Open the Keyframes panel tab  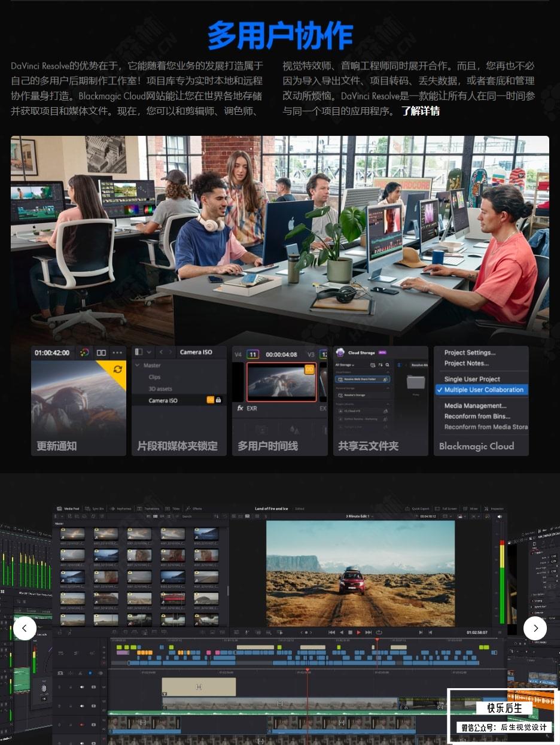coord(120,509)
